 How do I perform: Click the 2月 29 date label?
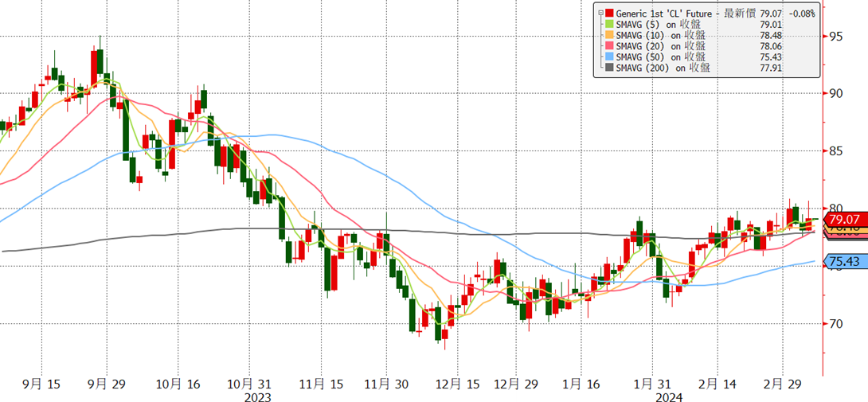coord(782,383)
